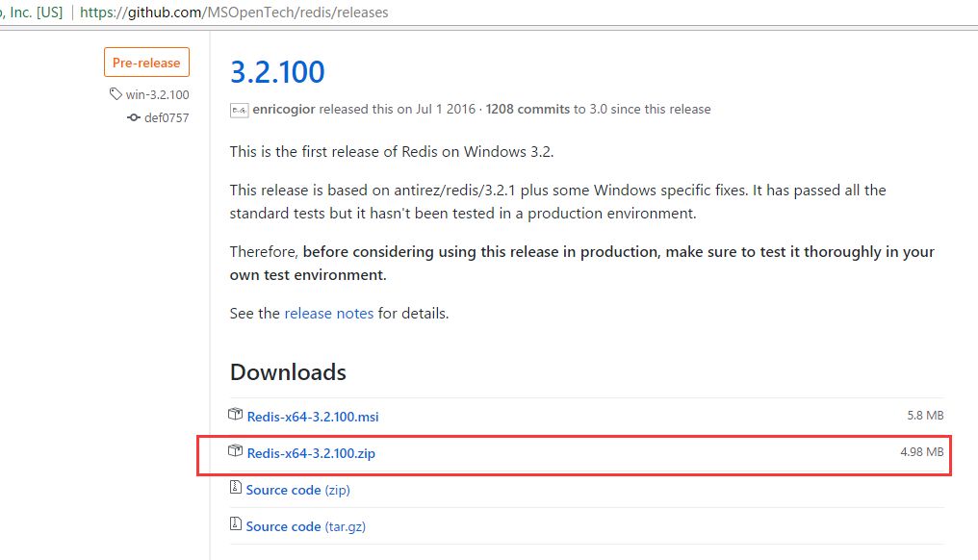Click the commit icon next to def0757
978x560 pixels.
point(134,117)
